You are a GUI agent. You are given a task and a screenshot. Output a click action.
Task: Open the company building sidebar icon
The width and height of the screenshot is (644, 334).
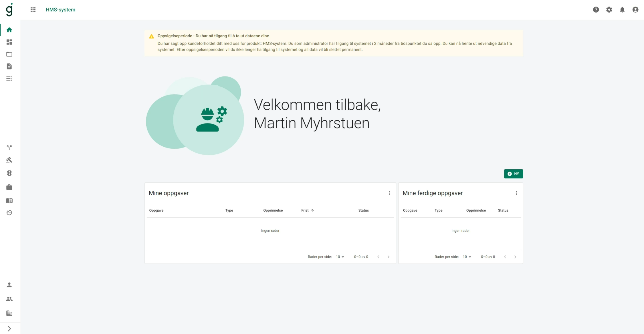click(9, 313)
